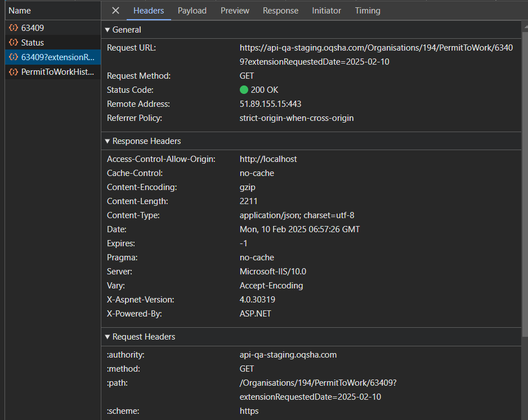Click the JSON icon beside 63409 request
The image size is (528, 420).
pyautogui.click(x=13, y=28)
